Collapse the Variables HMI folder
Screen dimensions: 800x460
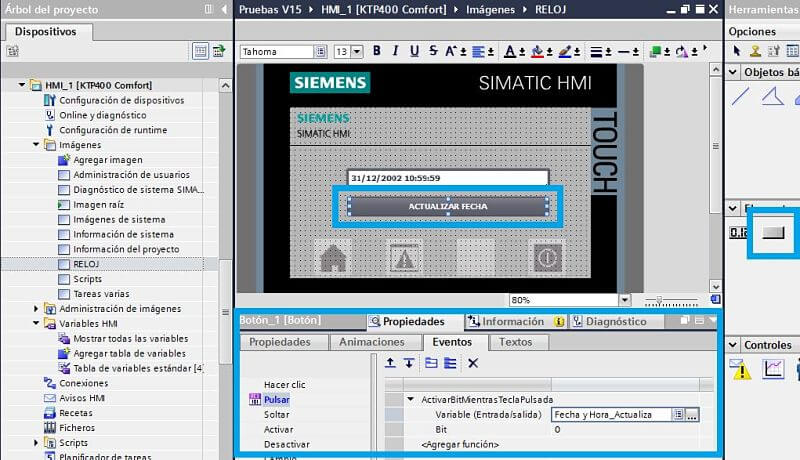point(36,323)
